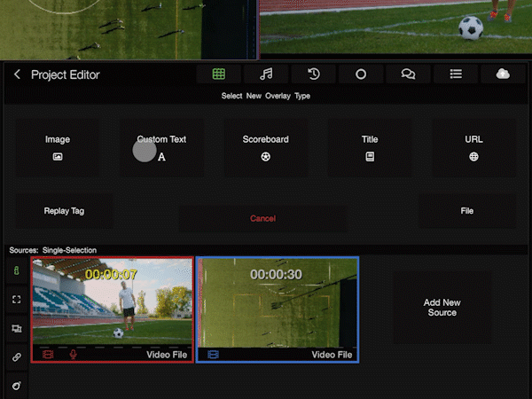The height and width of the screenshot is (399, 532).
Task: Open the audio music note tab
Action: point(266,74)
